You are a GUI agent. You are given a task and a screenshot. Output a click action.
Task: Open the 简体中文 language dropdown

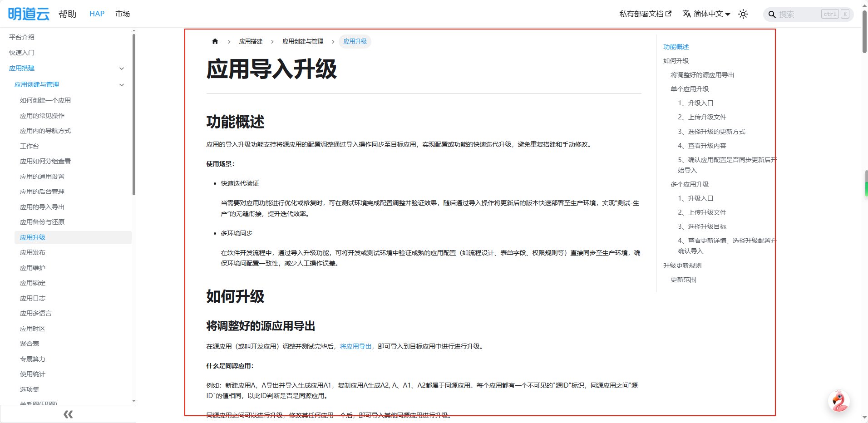pos(706,14)
